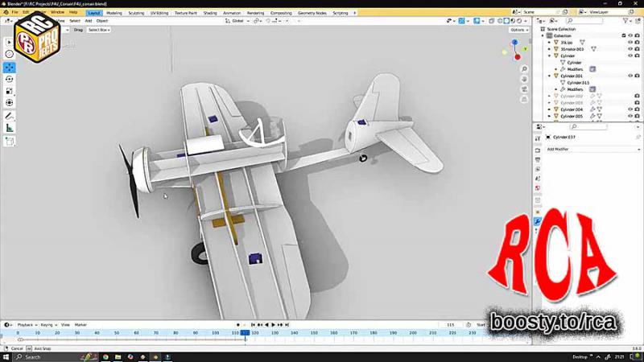The height and width of the screenshot is (362, 644).
Task: Toggle Collection exclude checkbox
Action: click(624, 35)
